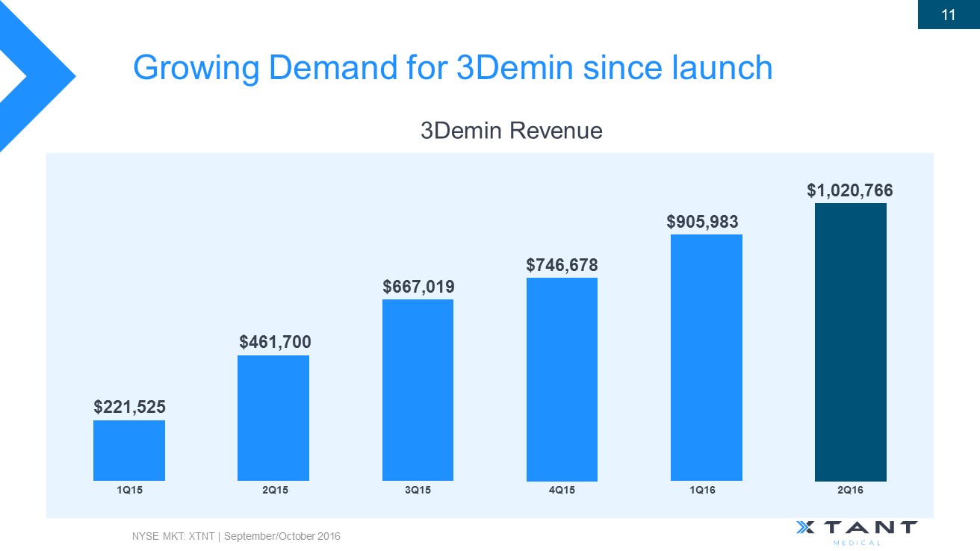The height and width of the screenshot is (551, 980).
Task: Select the slide number 11 badge
Action: (x=949, y=15)
